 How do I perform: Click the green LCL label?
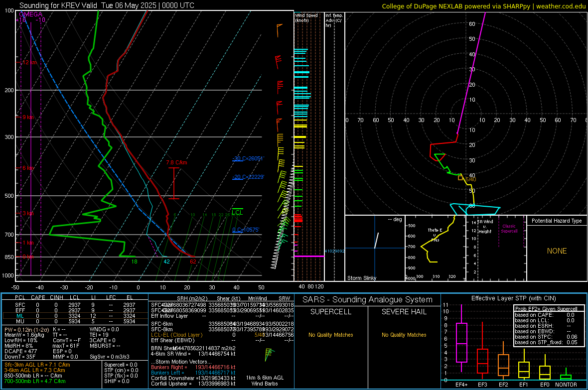point(237,212)
